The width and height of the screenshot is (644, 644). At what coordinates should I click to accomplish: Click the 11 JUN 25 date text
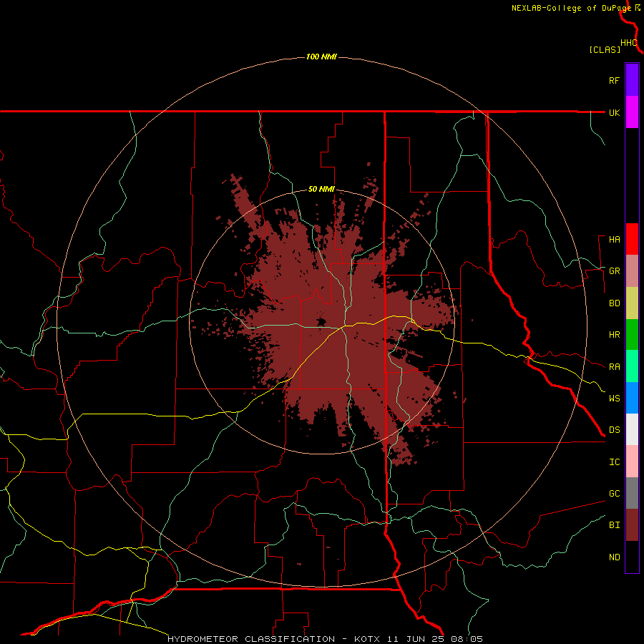(416, 639)
